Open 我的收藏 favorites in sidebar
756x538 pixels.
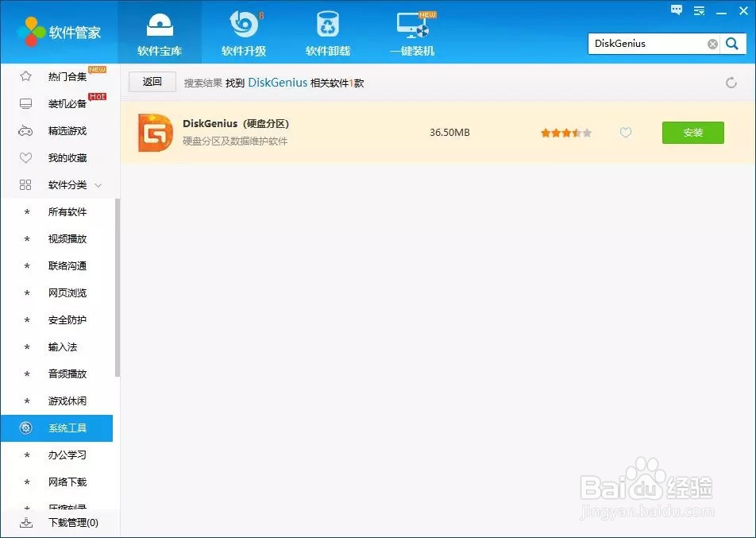click(x=67, y=158)
